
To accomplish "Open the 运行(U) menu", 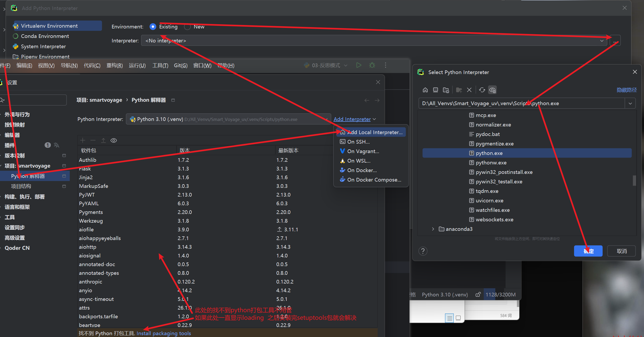I will click(x=137, y=65).
